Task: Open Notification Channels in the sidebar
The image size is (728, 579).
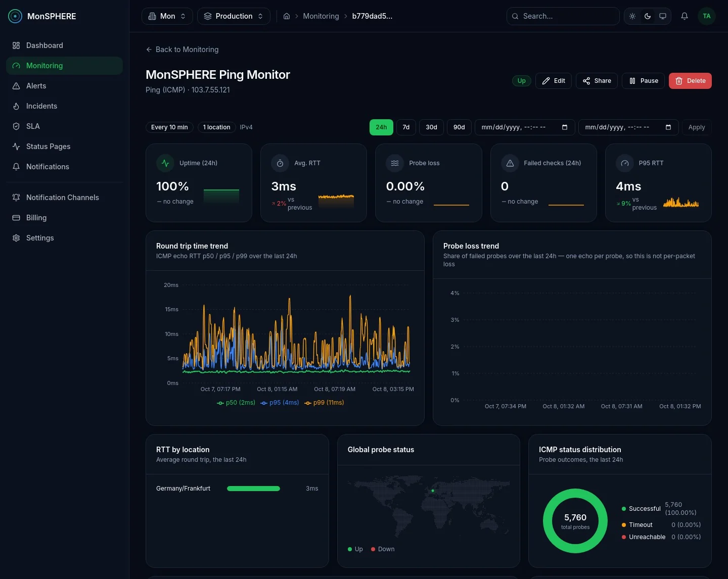Action: point(64,198)
